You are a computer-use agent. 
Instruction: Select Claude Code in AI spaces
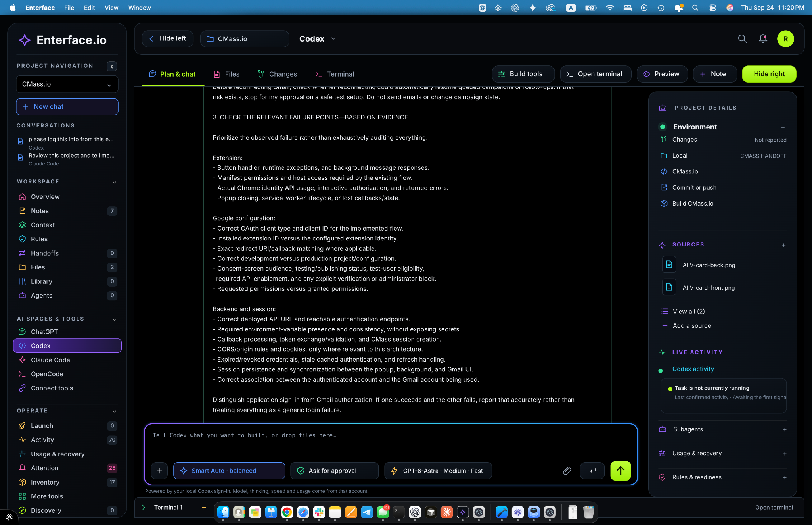(67, 360)
